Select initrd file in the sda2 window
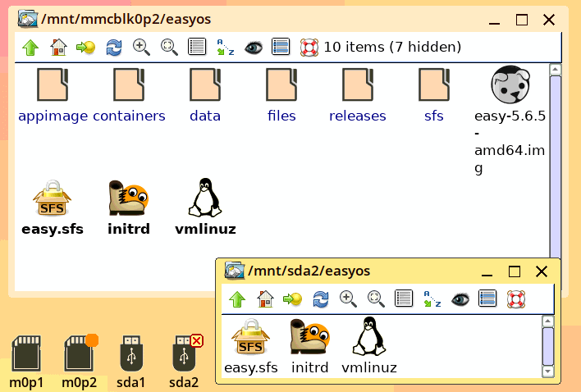Image resolution: width=581 pixels, height=392 pixels. [309, 346]
